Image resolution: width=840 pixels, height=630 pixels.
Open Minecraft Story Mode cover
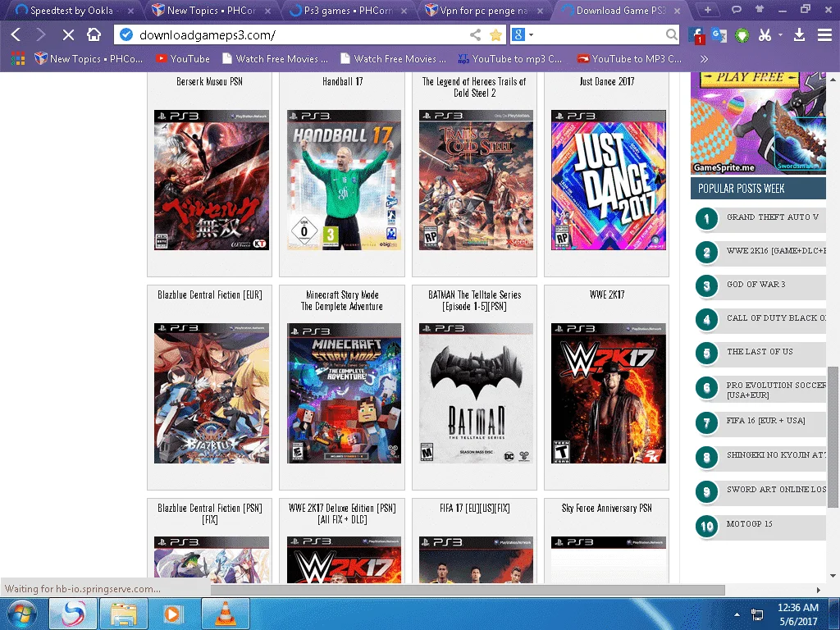point(344,393)
